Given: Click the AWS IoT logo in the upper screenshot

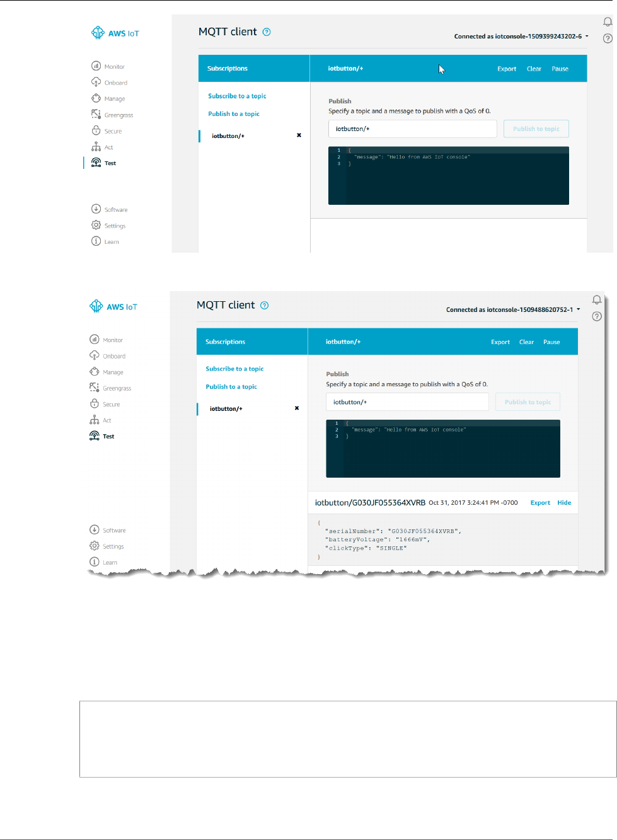Looking at the screenshot, I should (115, 33).
